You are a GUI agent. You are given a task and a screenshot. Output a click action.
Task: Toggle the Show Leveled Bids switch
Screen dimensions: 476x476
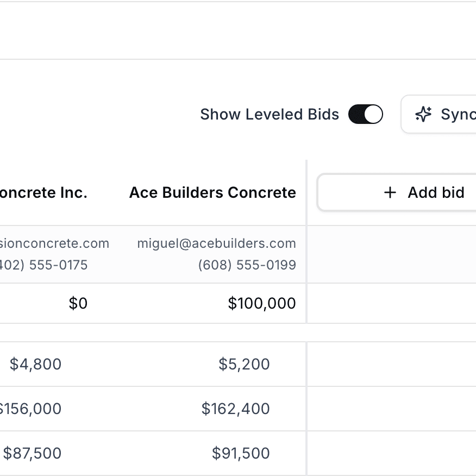pos(366,115)
